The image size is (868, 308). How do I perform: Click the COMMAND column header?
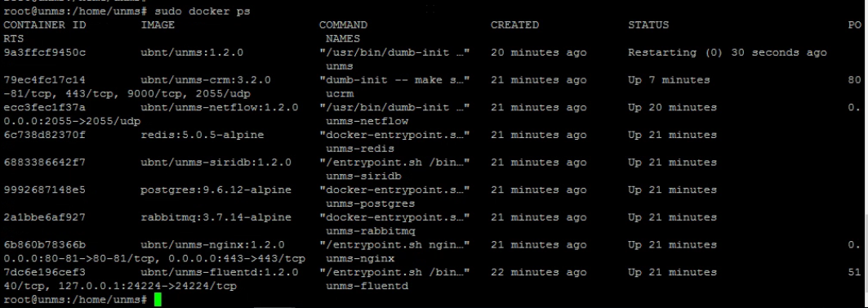click(343, 25)
